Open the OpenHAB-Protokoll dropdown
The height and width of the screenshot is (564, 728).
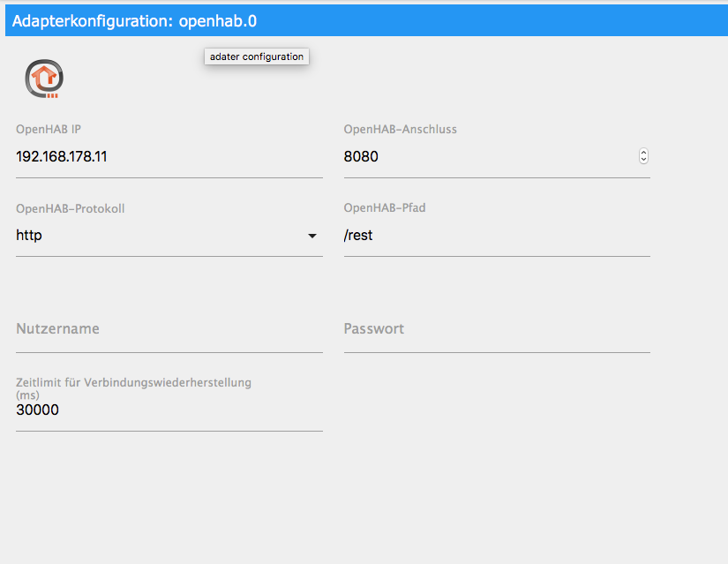pyautogui.click(x=169, y=236)
